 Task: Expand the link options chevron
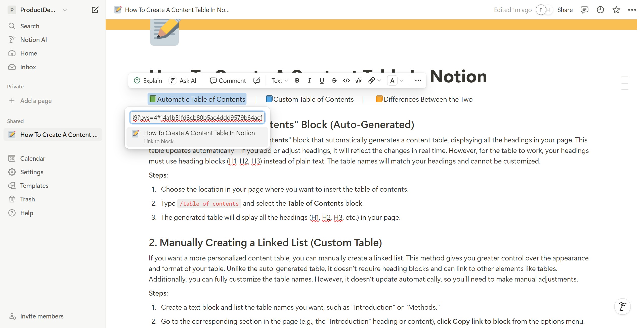point(379,81)
